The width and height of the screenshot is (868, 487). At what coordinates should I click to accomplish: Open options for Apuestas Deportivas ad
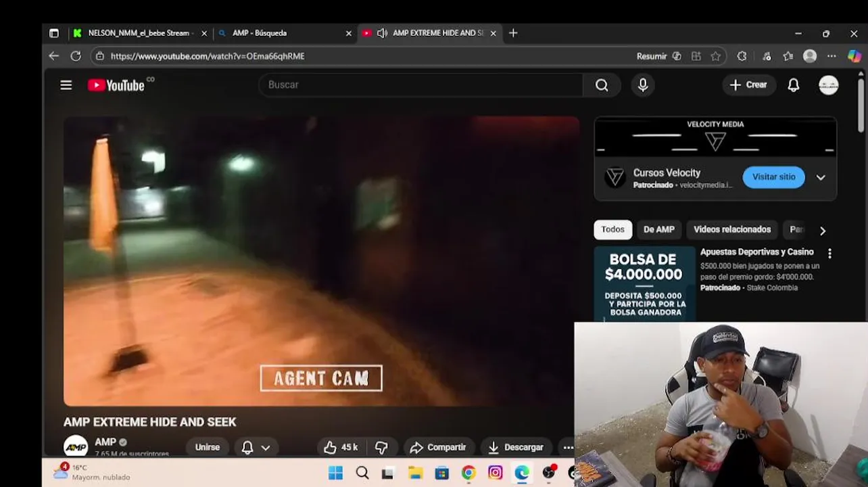click(829, 254)
